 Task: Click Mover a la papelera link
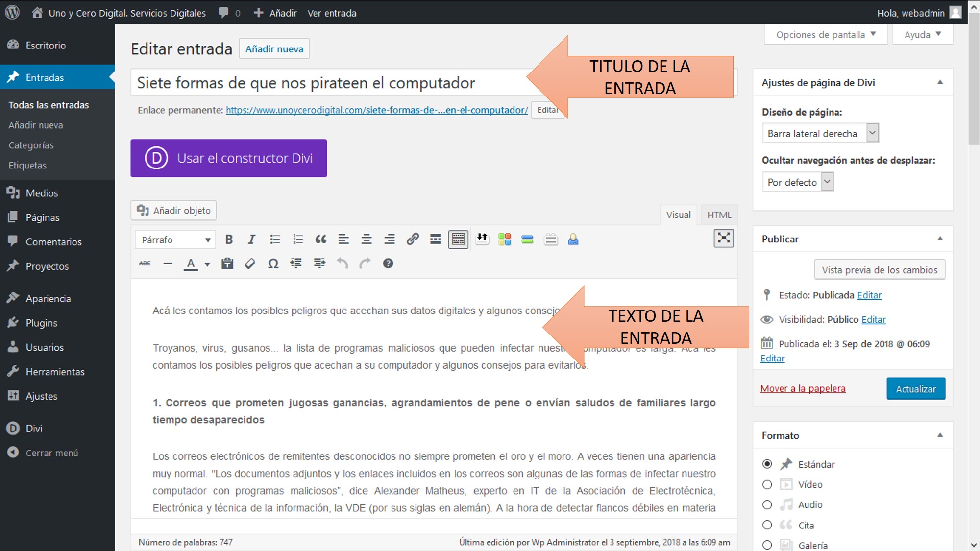point(803,388)
